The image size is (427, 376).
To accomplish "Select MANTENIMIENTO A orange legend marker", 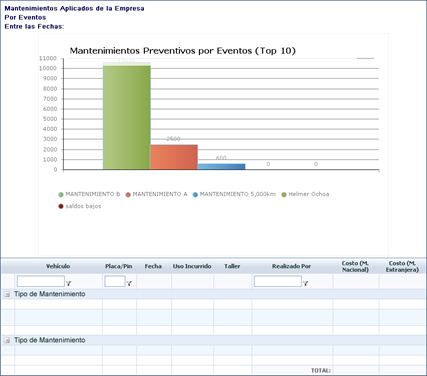I will tap(128, 195).
